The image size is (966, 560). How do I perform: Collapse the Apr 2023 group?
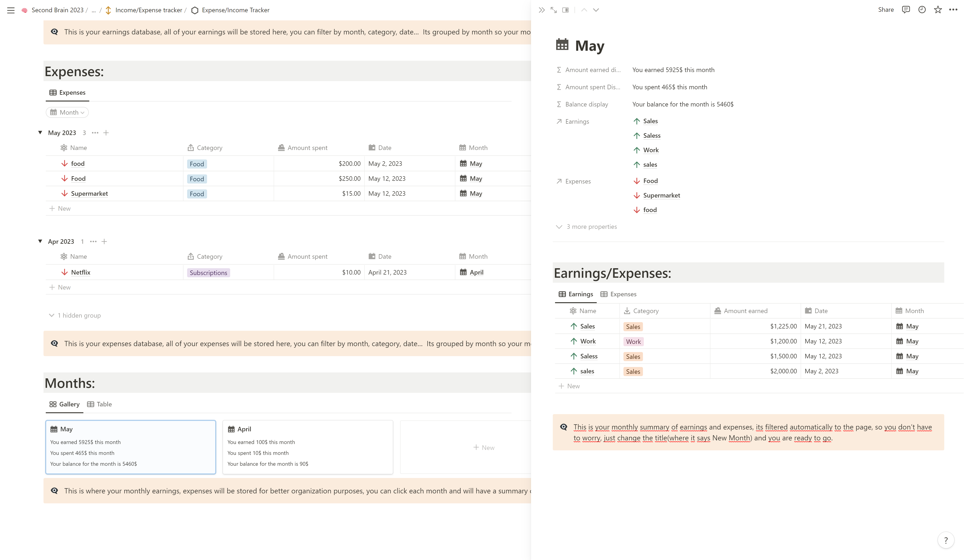(40, 241)
